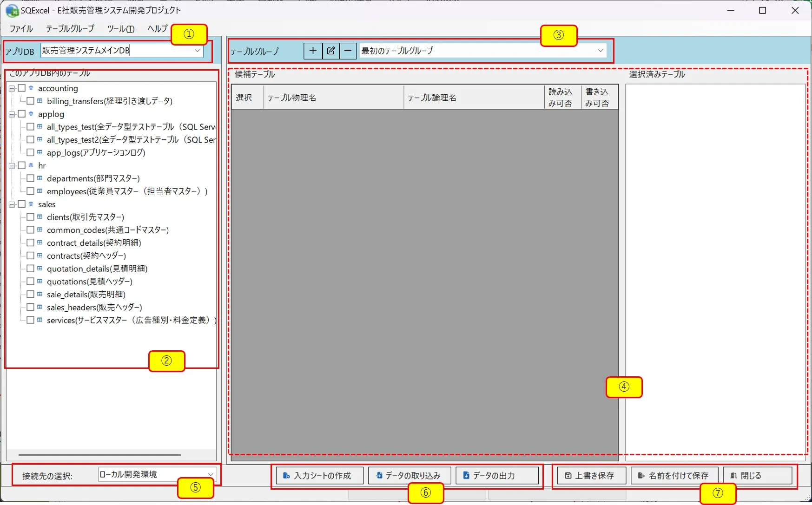Open the ファイル menu
The height and width of the screenshot is (505, 812).
point(21,29)
